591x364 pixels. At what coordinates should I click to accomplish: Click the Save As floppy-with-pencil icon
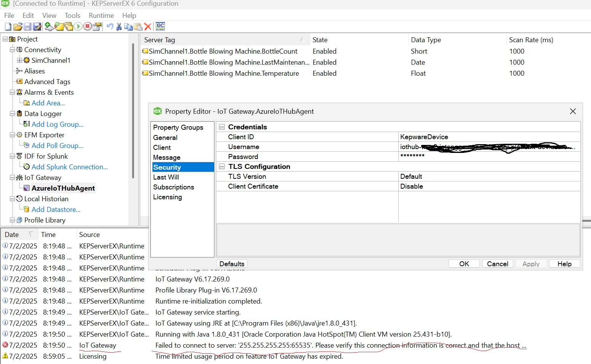point(37,27)
